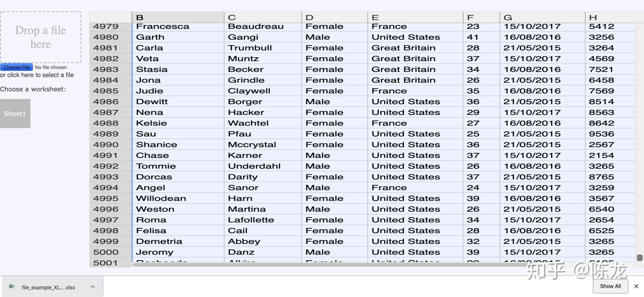This screenshot has width=644, height=297.
Task: Open the file_example_XL....xlsx download item
Action: [48, 287]
